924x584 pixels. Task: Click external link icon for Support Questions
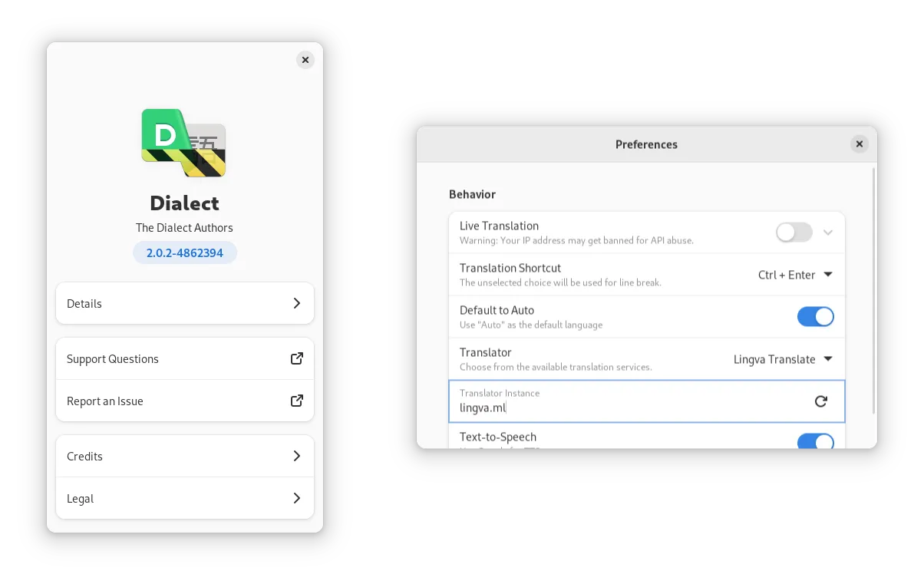point(297,358)
